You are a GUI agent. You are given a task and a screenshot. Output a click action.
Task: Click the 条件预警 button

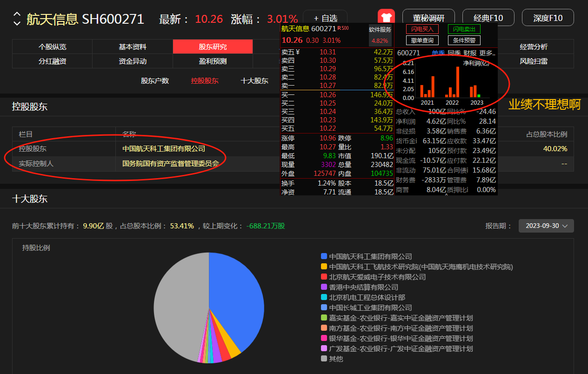pos(464,40)
